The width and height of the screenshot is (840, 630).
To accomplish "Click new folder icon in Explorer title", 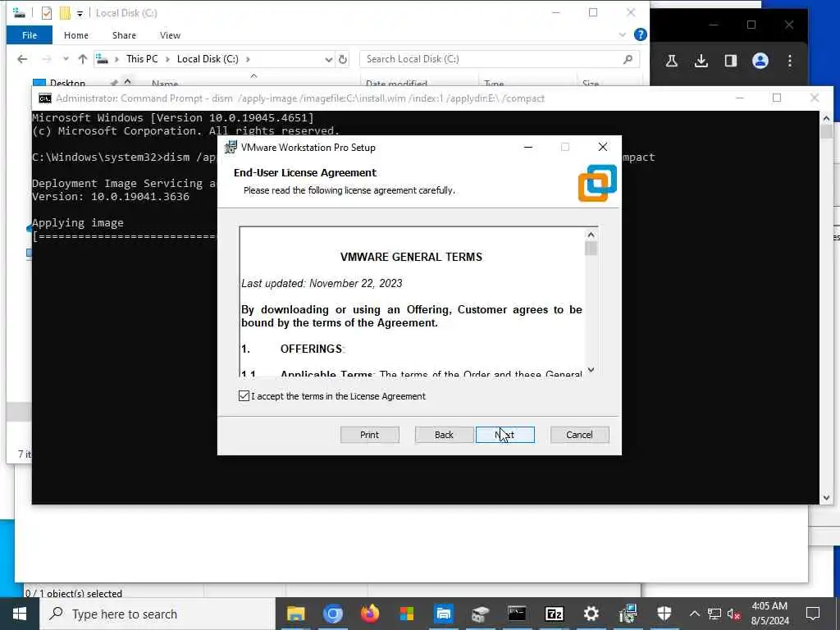I will [65, 13].
